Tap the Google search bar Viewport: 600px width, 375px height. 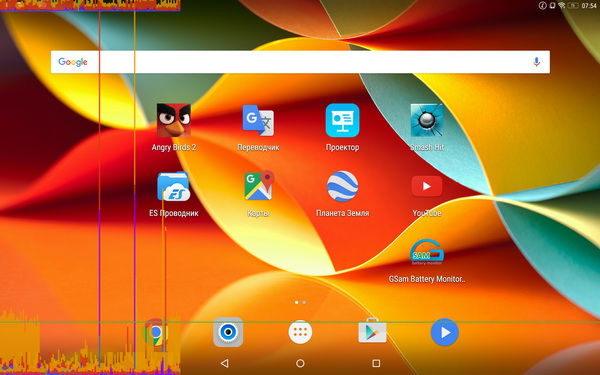point(300,62)
